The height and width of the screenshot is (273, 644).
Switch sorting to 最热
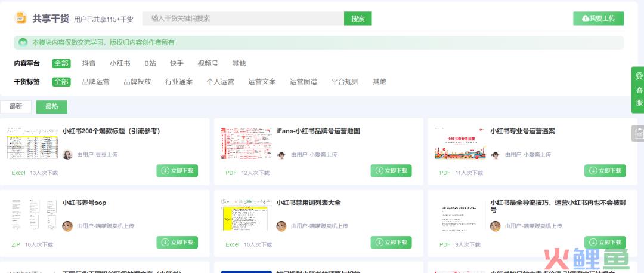52,107
